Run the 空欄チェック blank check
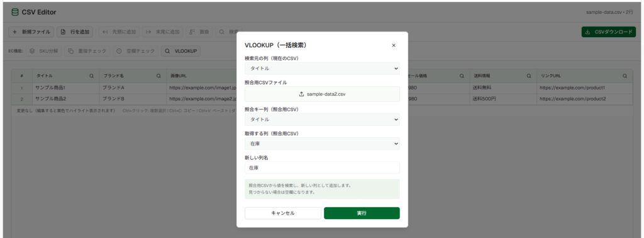The image size is (644, 238). (x=136, y=52)
